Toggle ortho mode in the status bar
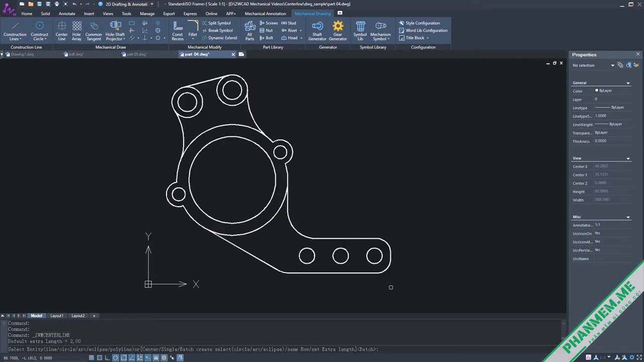Image resolution: width=644 pixels, height=362 pixels. [108, 358]
